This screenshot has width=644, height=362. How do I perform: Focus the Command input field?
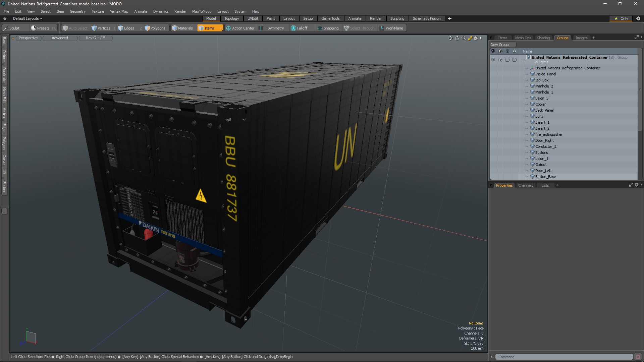(x=564, y=357)
